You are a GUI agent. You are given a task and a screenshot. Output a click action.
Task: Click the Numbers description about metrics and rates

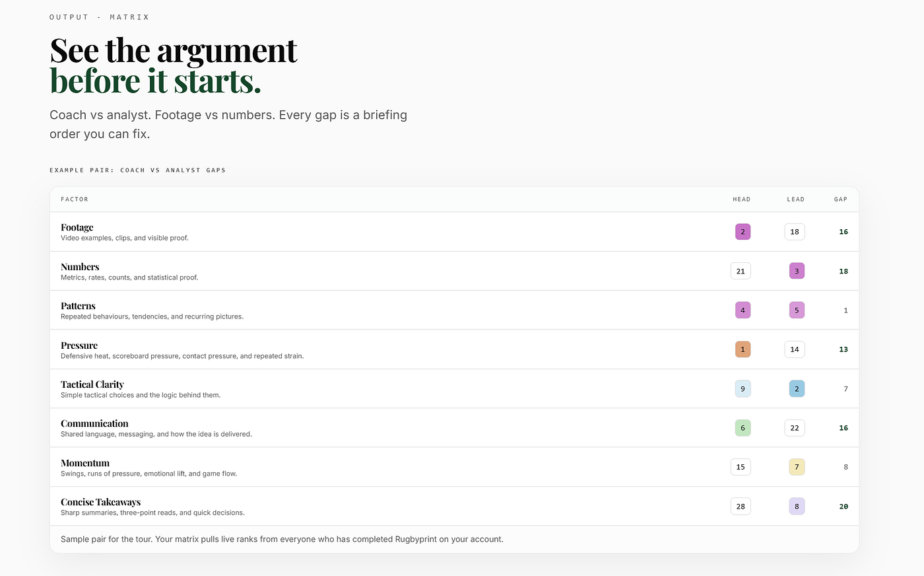point(129,277)
